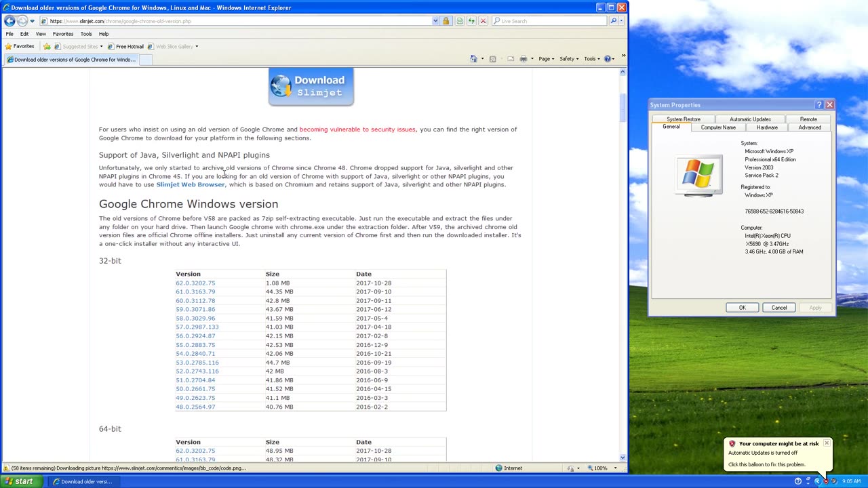Open a new blank tab
The image size is (868, 488).
(145, 60)
